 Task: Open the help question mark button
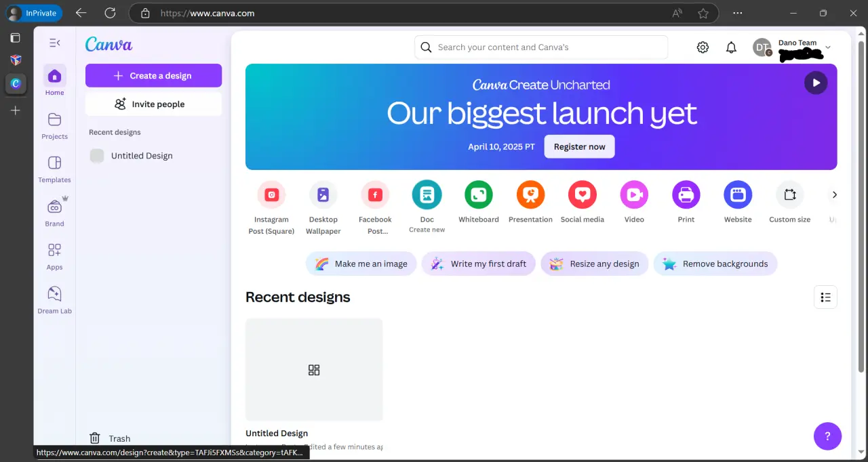coord(827,436)
